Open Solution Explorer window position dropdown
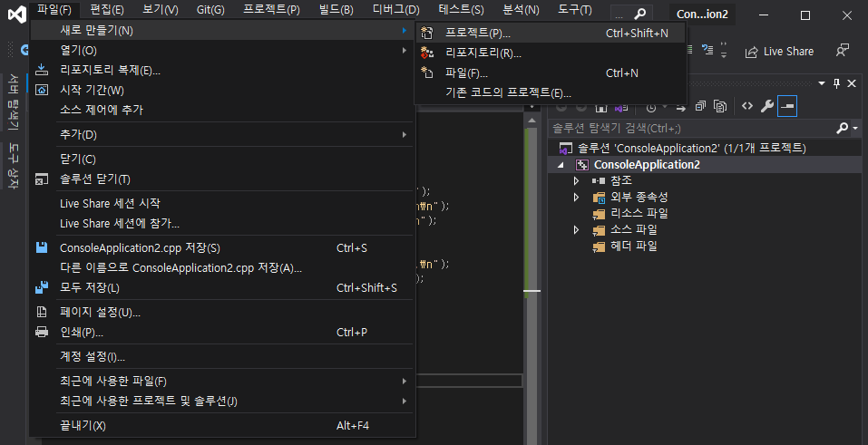The image size is (868, 445). [822, 83]
